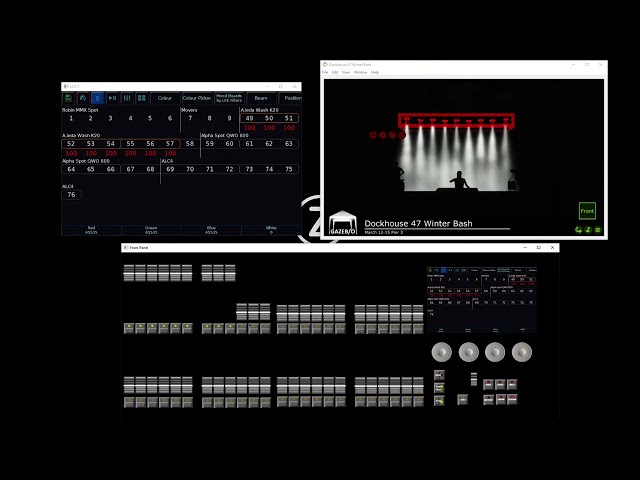This screenshot has width=640, height=480.
Task: Click the play/pause icon in the LCD toolbar
Action: click(x=112, y=98)
